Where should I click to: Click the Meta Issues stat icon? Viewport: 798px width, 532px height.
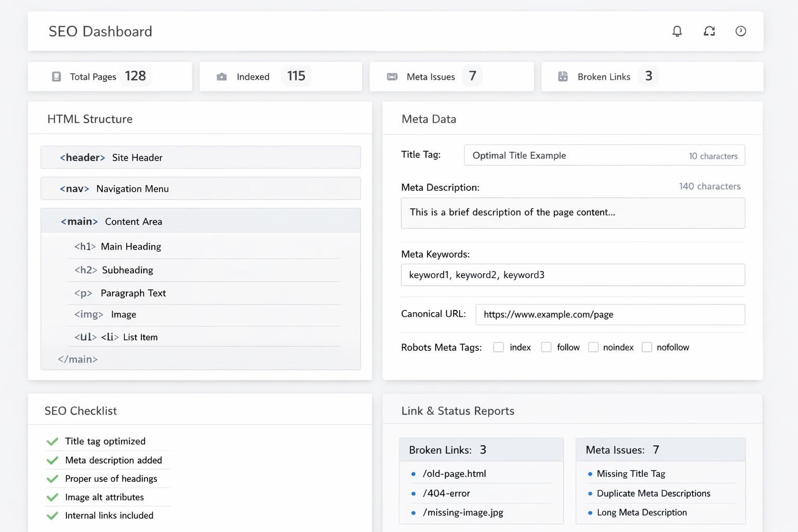[392, 77]
